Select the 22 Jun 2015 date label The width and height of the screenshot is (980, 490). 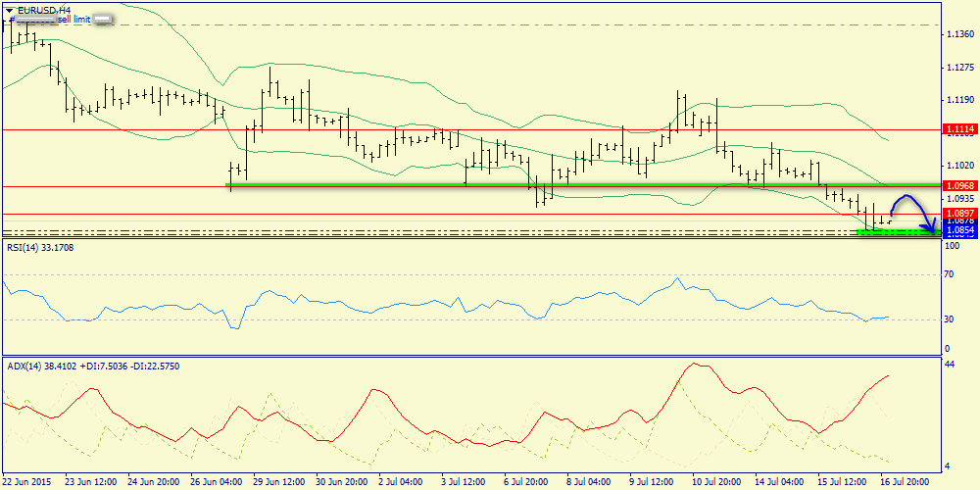click(x=28, y=482)
